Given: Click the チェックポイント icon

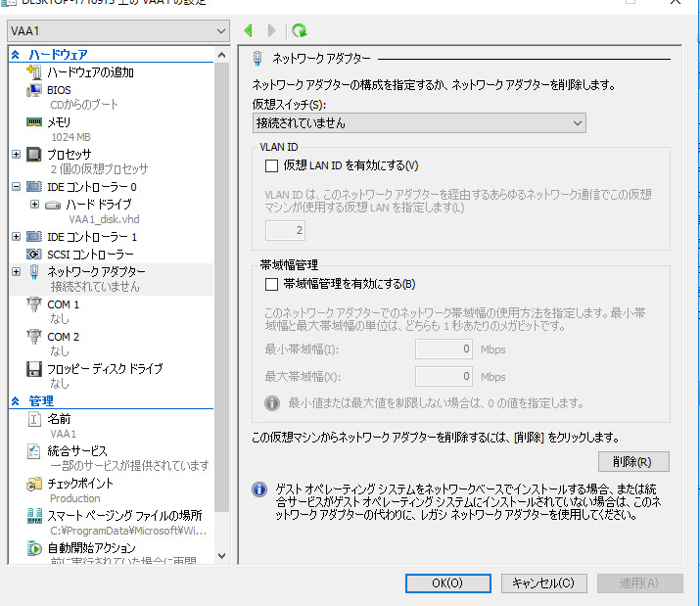Looking at the screenshot, I should (x=33, y=484).
